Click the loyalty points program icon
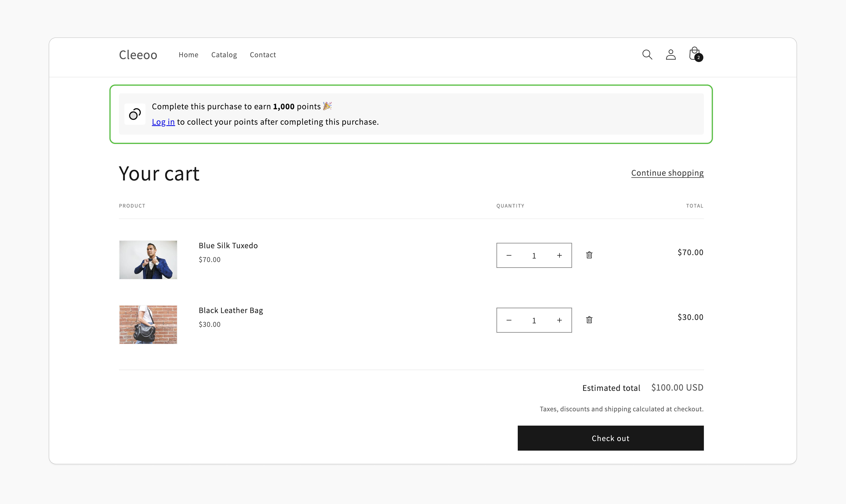This screenshot has width=846, height=504. 135,114
